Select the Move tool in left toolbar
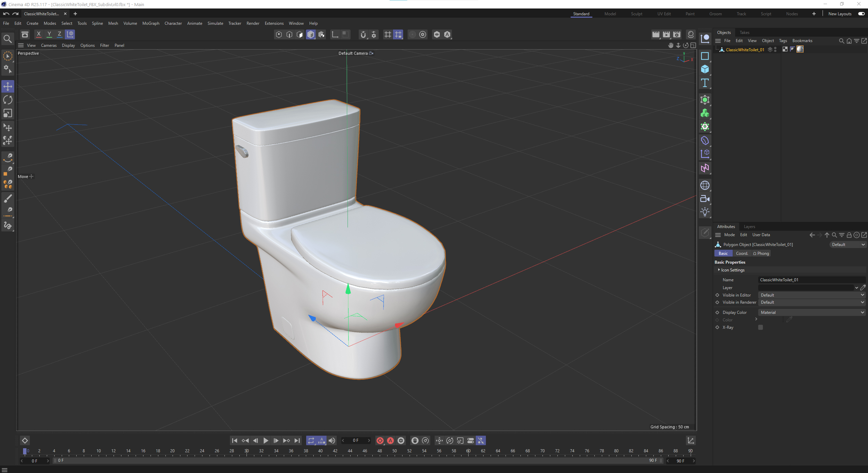 point(7,86)
